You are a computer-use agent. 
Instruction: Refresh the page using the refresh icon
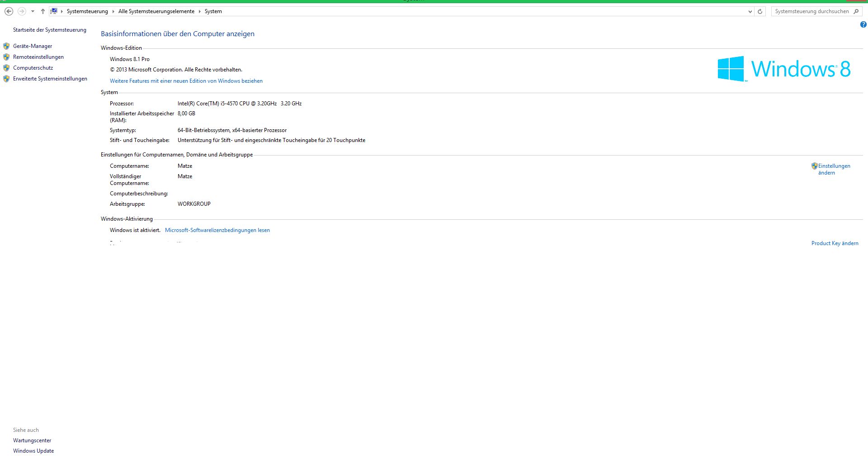coord(760,11)
